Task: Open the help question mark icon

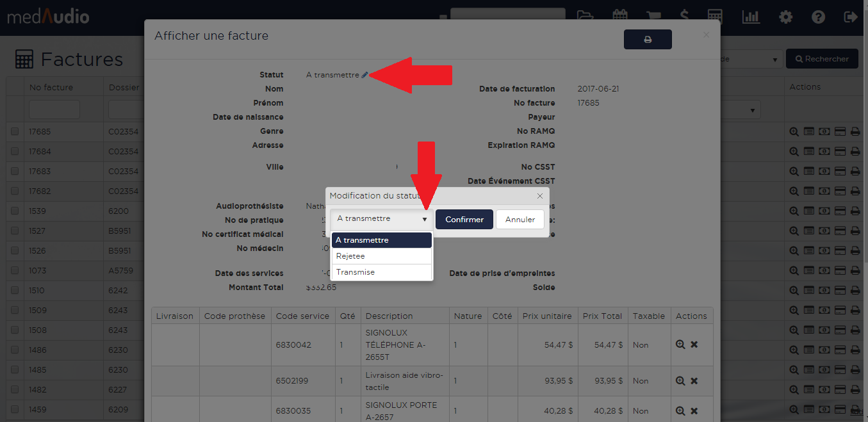Action: pyautogui.click(x=818, y=17)
